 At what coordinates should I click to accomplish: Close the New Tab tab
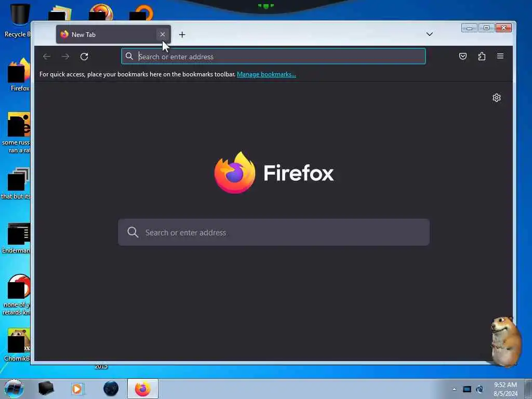tap(163, 34)
